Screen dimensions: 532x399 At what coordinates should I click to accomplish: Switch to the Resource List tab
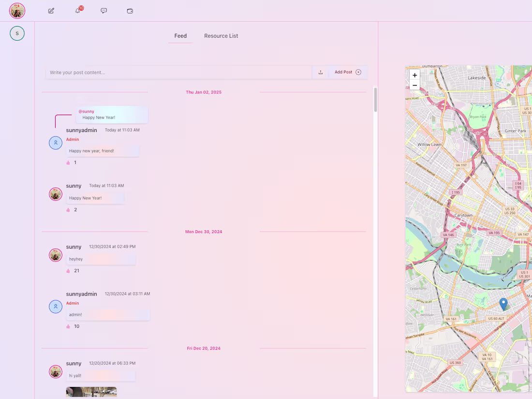tap(221, 36)
